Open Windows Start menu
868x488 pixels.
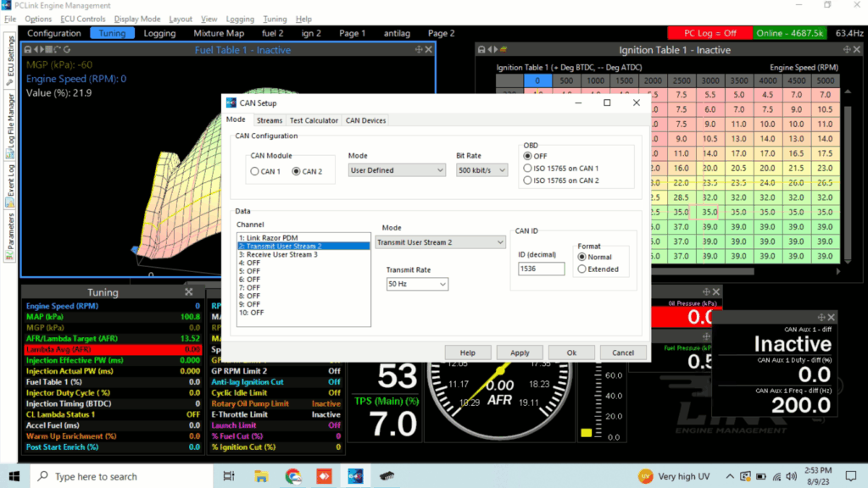coord(14,476)
